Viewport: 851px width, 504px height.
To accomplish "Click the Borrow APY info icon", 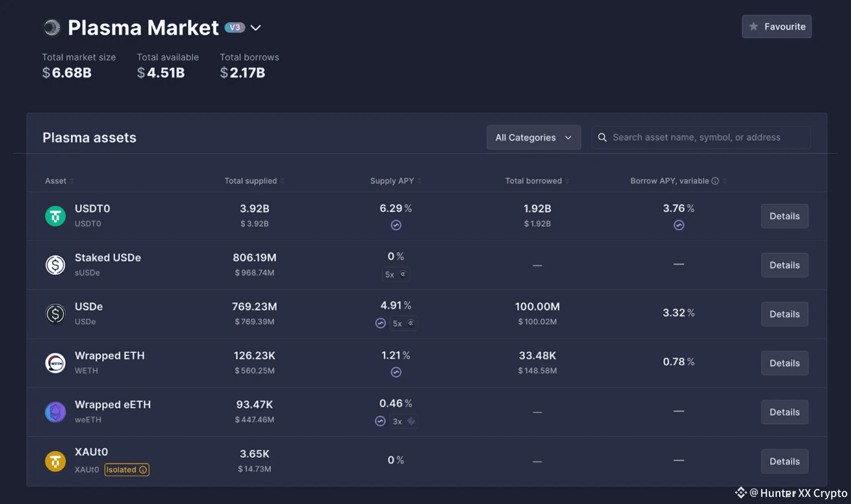I will pyautogui.click(x=715, y=181).
